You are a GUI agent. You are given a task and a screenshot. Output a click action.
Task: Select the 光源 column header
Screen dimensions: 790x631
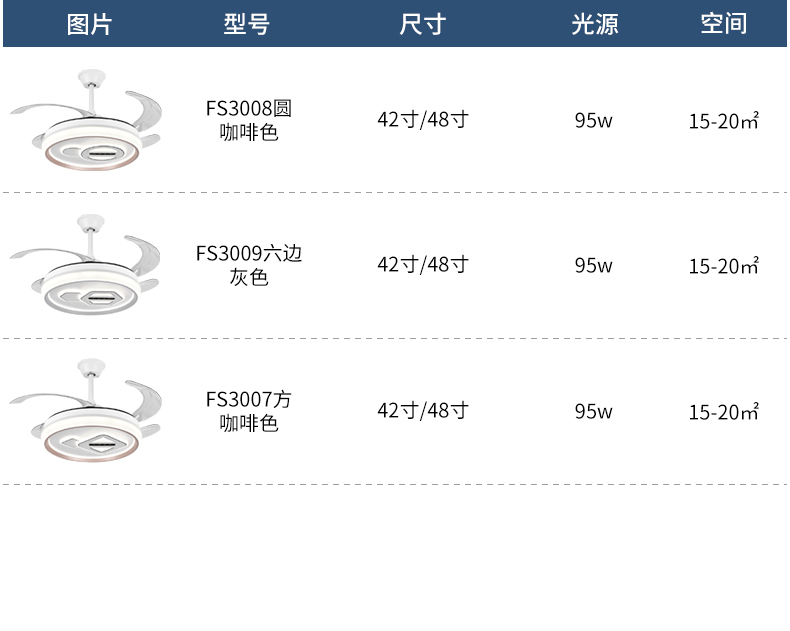[x=595, y=24]
